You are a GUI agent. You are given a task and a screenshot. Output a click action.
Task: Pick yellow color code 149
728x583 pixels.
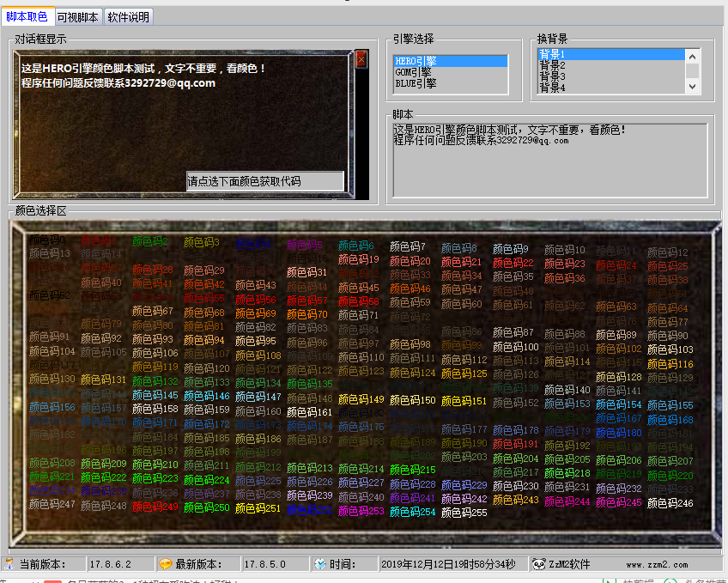361,400
